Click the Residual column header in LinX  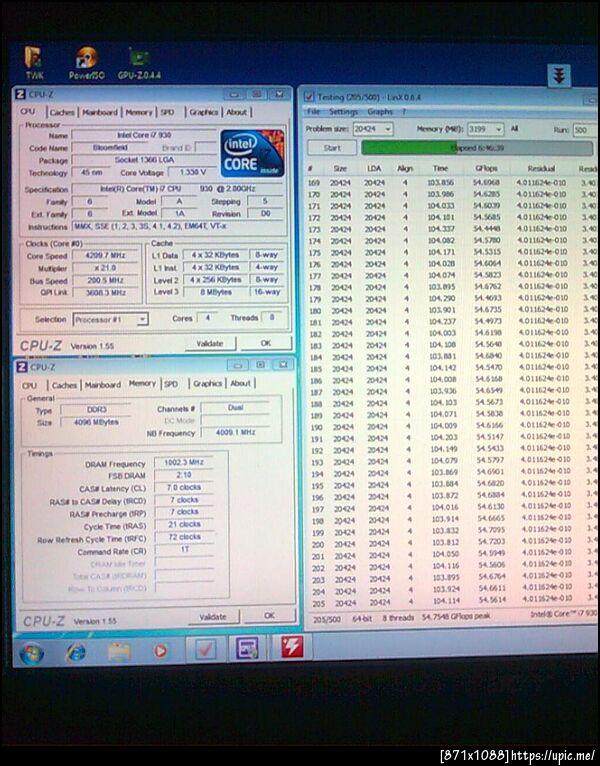[x=541, y=168]
